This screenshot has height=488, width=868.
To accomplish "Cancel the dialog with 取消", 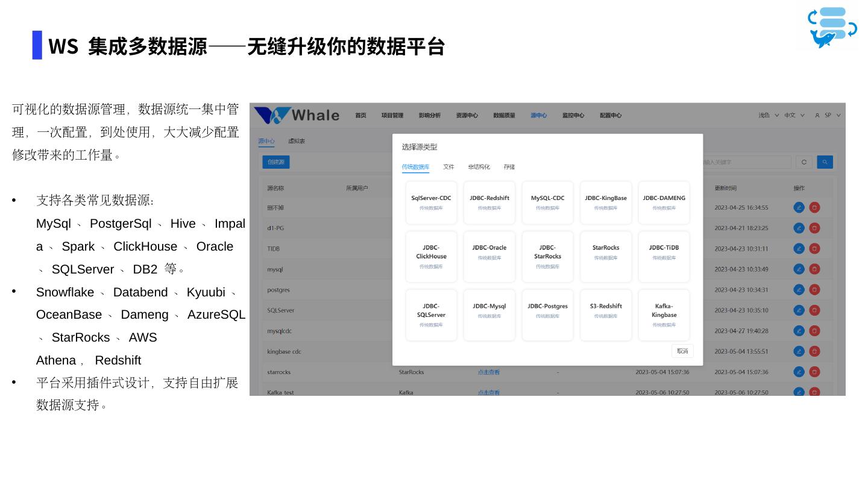I will (682, 351).
